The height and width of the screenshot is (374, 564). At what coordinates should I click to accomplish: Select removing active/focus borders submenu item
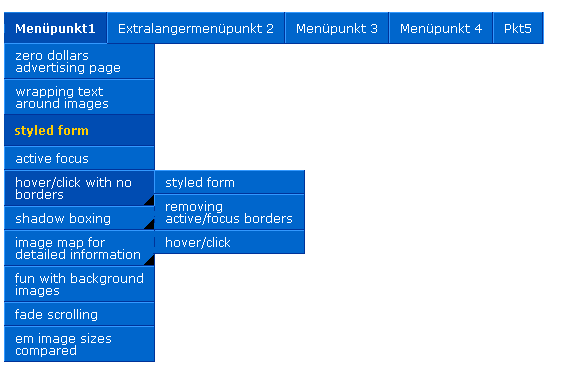229,212
